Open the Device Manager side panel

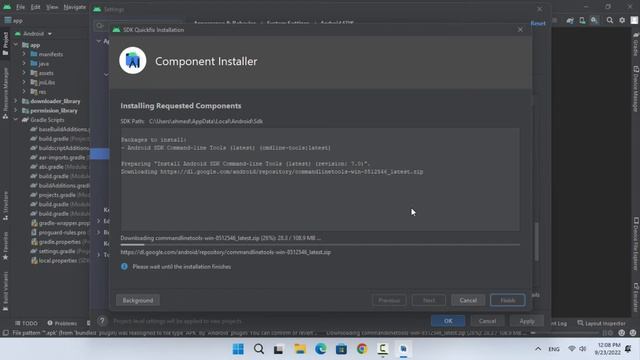pyautogui.click(x=636, y=88)
